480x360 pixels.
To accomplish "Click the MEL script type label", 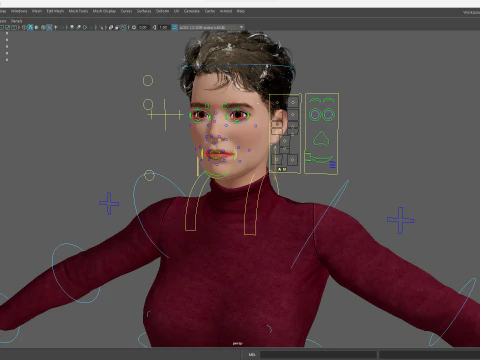I will pyautogui.click(x=252, y=354).
